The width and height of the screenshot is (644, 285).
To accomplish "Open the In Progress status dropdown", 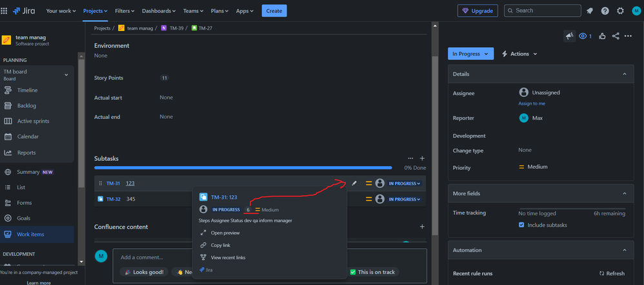I will tap(470, 54).
